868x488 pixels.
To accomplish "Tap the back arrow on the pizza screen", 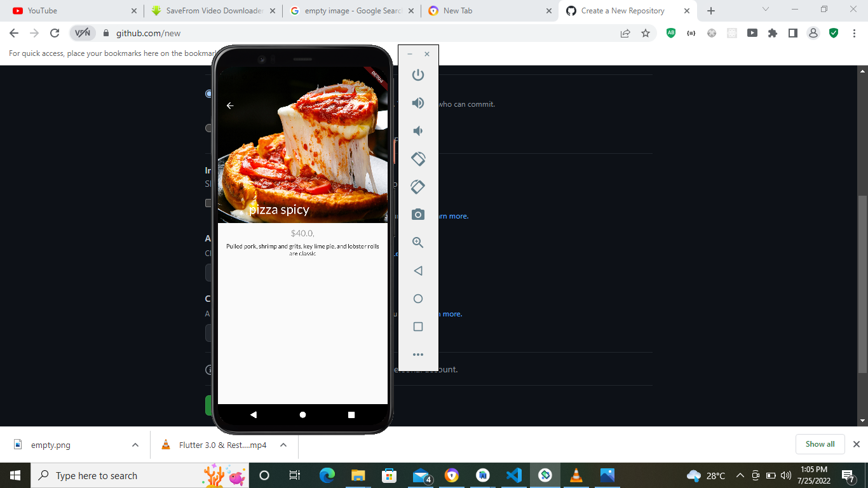I will (230, 105).
